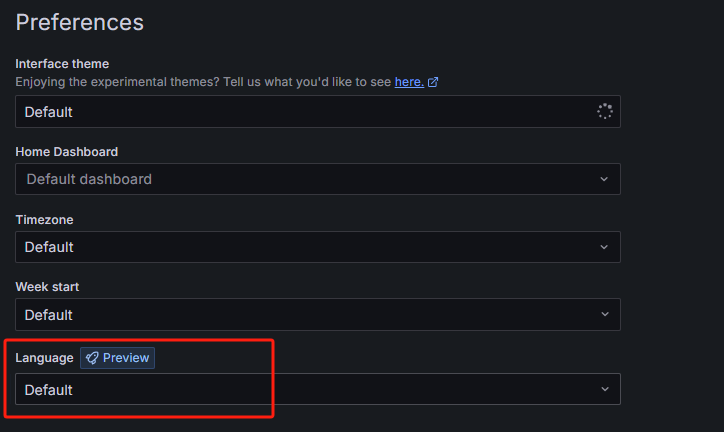Click the external link icon beside "here."

[x=433, y=82]
